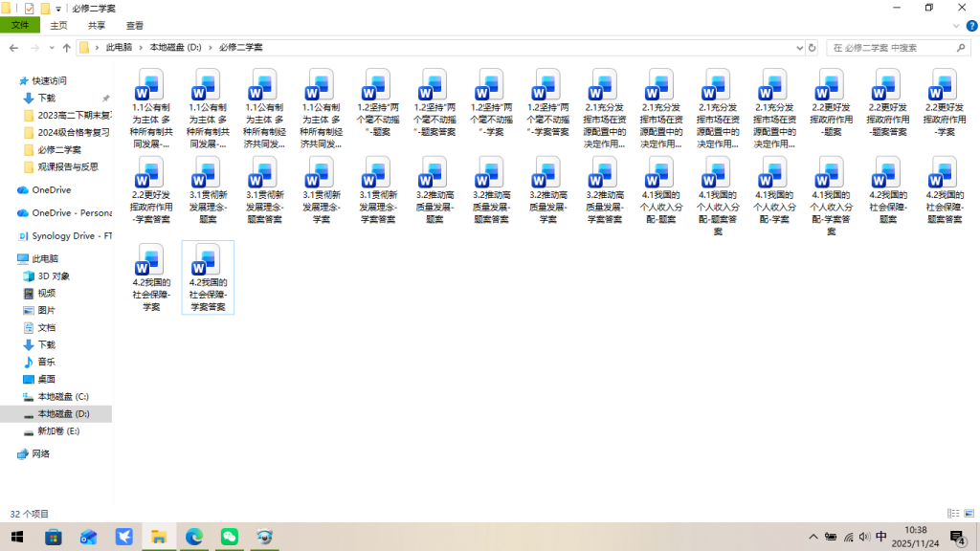Viewport: 980px width, 551px height.
Task: Open the recent locations dropdown arrow
Action: point(50,47)
